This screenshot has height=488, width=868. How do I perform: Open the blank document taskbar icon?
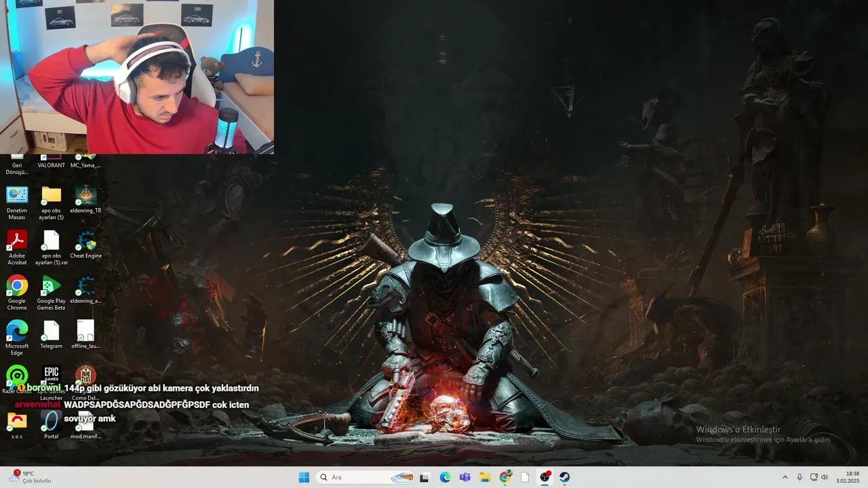tap(525, 477)
